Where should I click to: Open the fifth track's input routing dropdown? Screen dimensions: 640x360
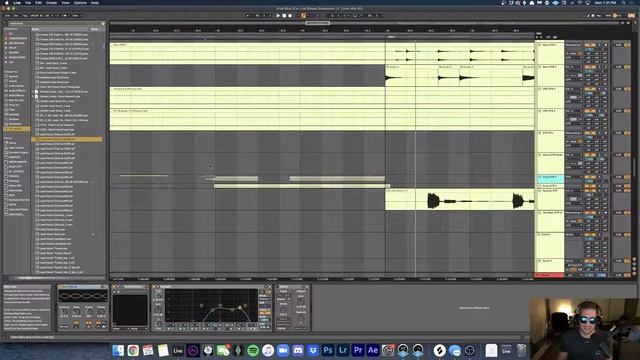pyautogui.click(x=574, y=133)
